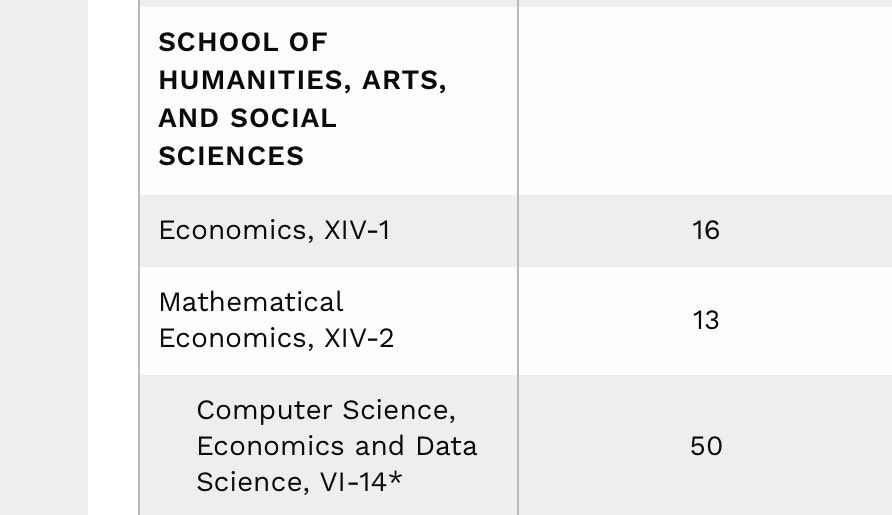Click the empty cell beside the school heading
892x515 pixels.
705,100
